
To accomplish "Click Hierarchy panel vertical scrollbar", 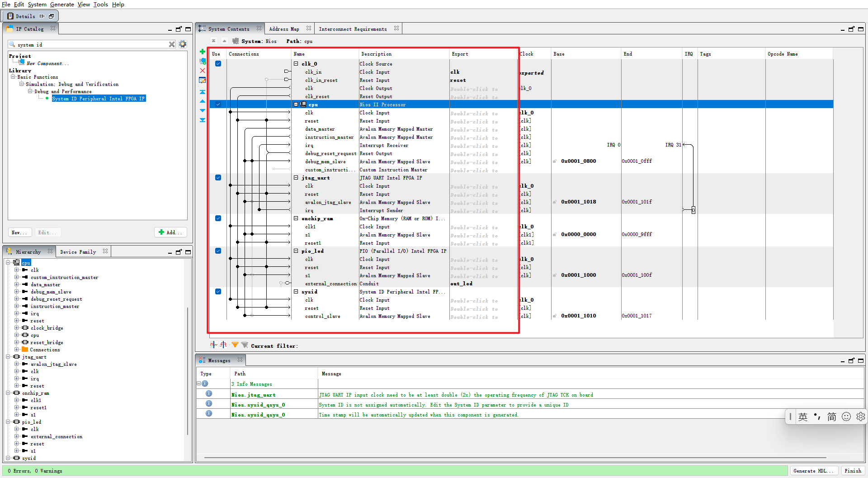I will pyautogui.click(x=188, y=371).
